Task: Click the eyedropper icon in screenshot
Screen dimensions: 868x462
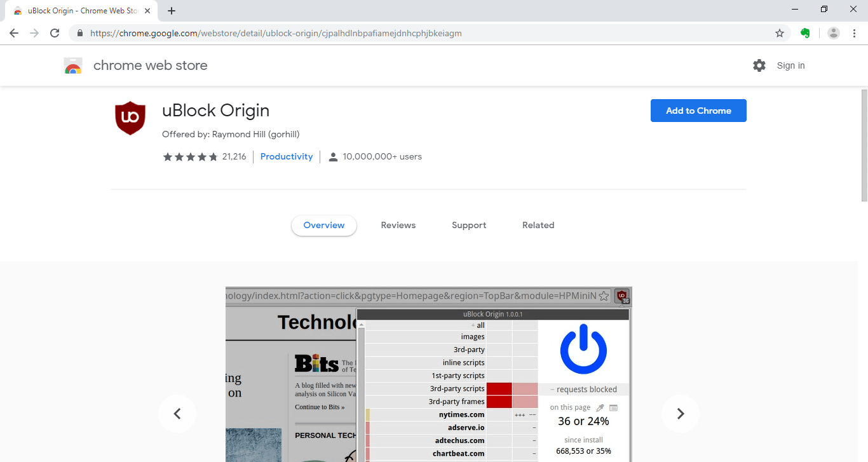Action: pyautogui.click(x=600, y=408)
